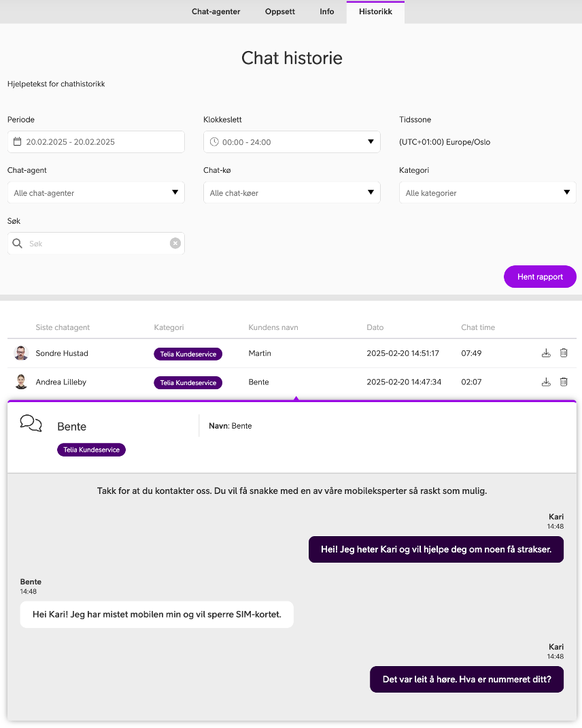Delete the chat with Bente
This screenshot has width=582, height=728.
coord(564,382)
